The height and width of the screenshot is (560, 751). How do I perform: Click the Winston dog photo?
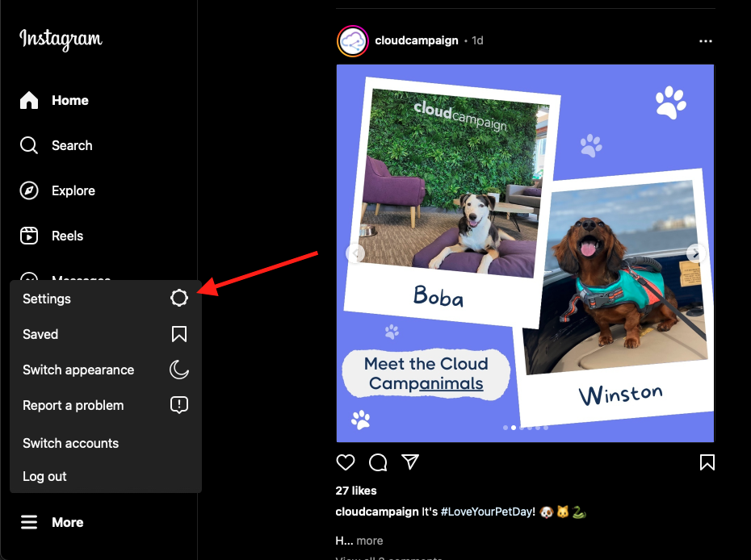(618, 277)
